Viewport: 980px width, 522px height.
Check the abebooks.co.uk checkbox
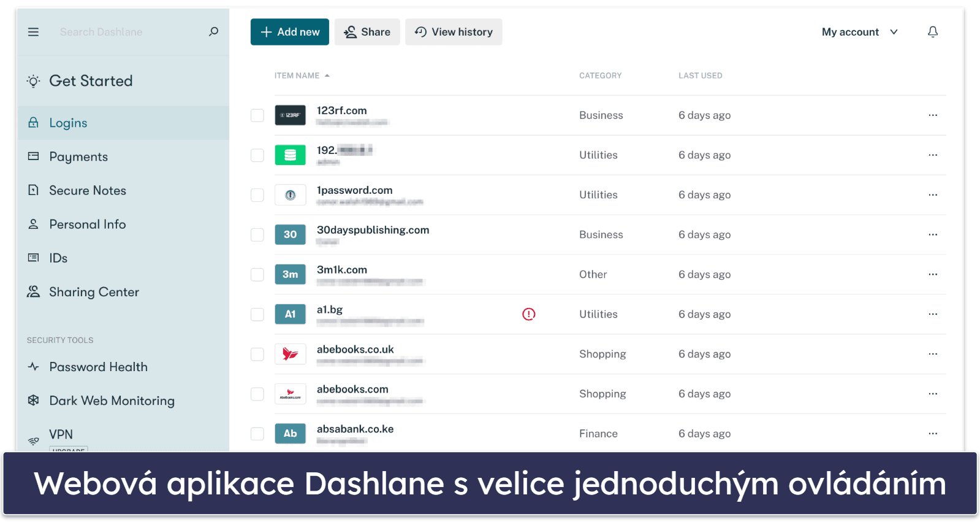click(x=257, y=355)
